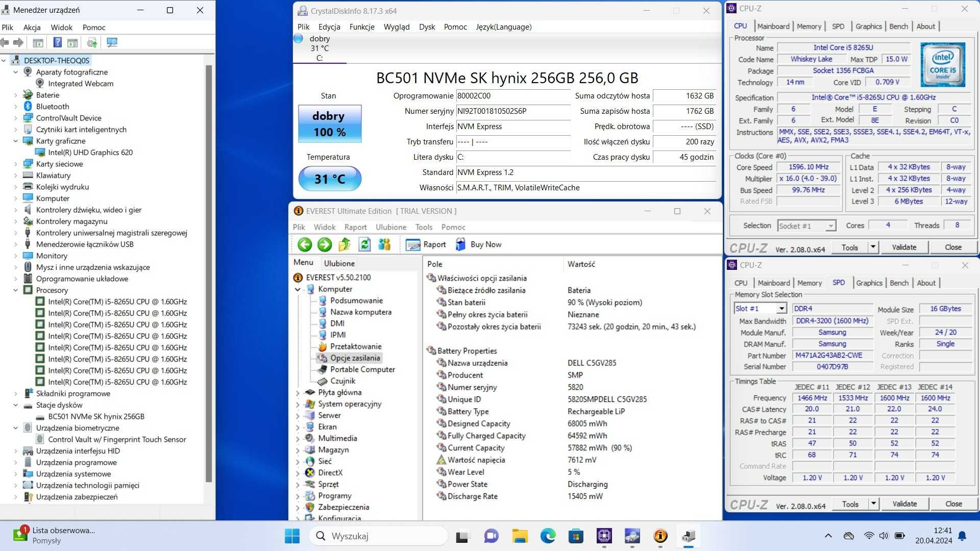The image size is (980, 551).
Task: Click the Raport toolbar button in EVEREST
Action: [426, 245]
